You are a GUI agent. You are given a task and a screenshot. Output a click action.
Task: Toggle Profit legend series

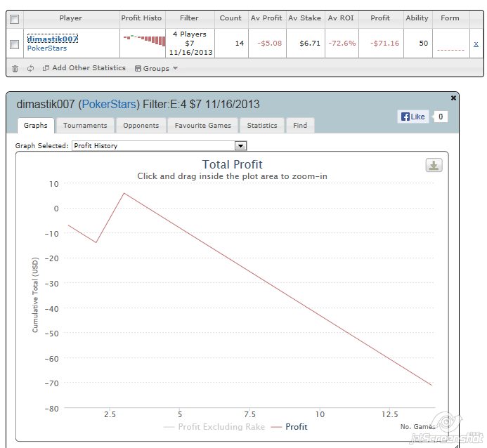coord(289,427)
